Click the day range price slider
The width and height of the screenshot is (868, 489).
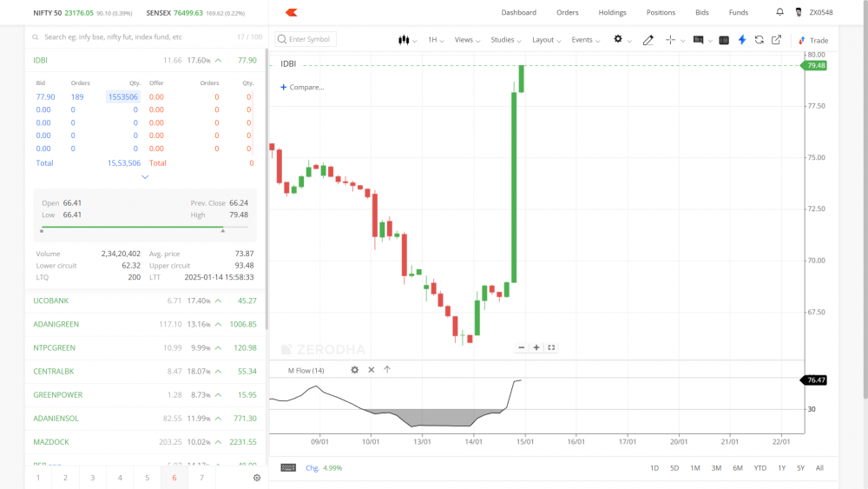[144, 228]
